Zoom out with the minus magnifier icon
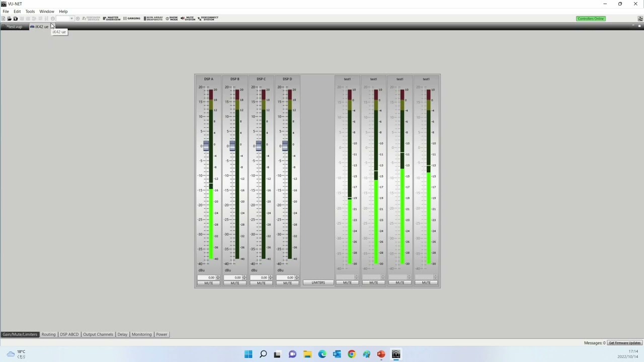Image resolution: width=644 pixels, height=362 pixels. tap(53, 19)
